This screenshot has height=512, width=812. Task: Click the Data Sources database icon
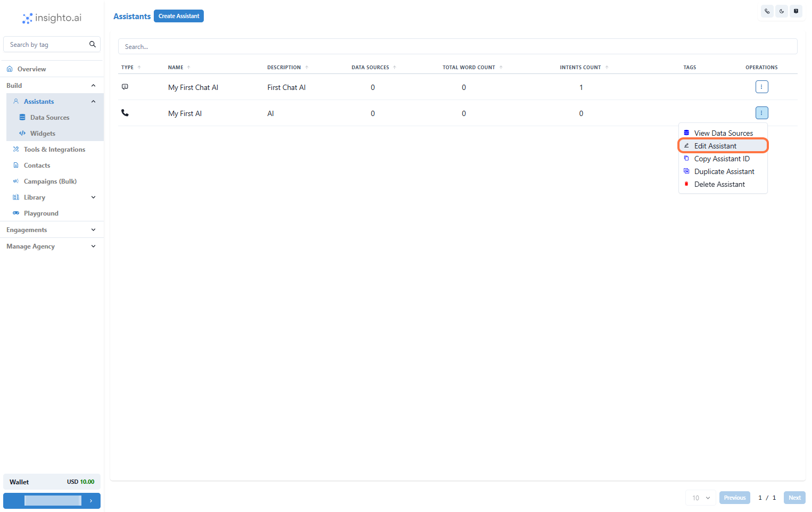22,117
